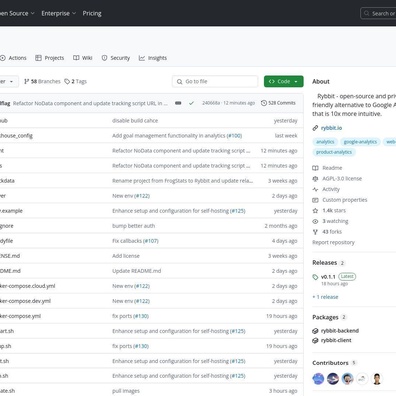
Task: Open the 'pull images' commit
Action: (x=126, y=391)
